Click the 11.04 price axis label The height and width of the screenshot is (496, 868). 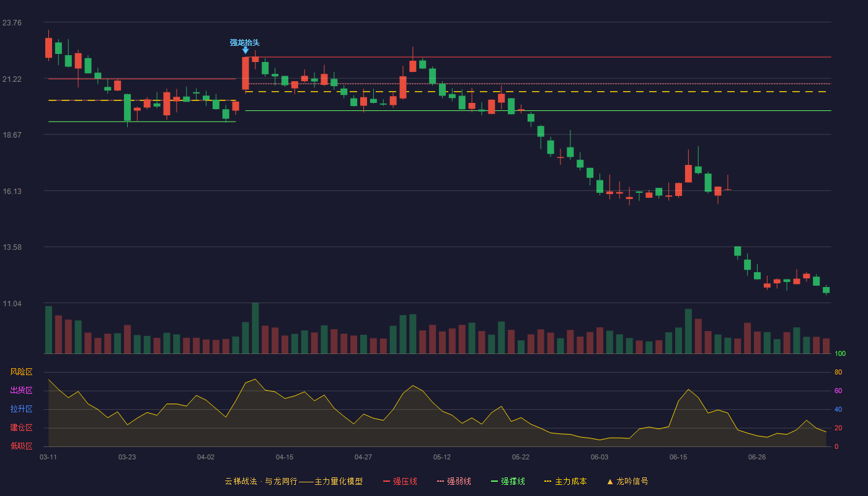[x=12, y=304]
